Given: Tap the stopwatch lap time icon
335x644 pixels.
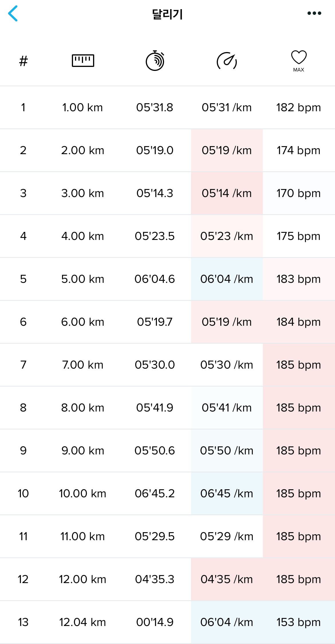Looking at the screenshot, I should [155, 61].
